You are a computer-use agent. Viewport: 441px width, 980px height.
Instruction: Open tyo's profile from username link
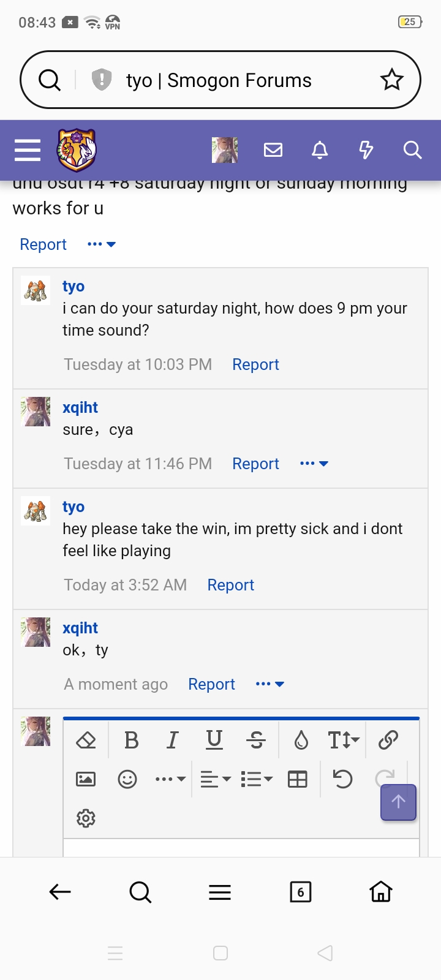(73, 507)
